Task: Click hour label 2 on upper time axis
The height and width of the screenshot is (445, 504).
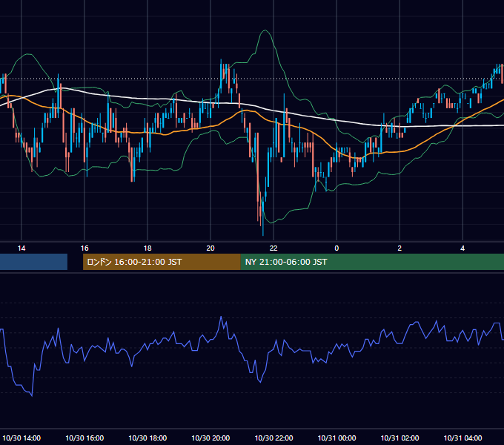Action: 399,248
